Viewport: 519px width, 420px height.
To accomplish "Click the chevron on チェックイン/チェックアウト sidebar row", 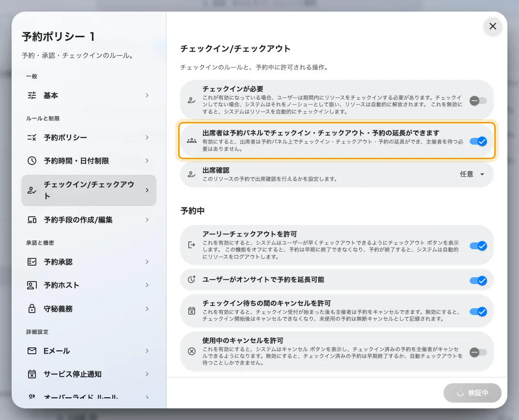I will pos(147,190).
